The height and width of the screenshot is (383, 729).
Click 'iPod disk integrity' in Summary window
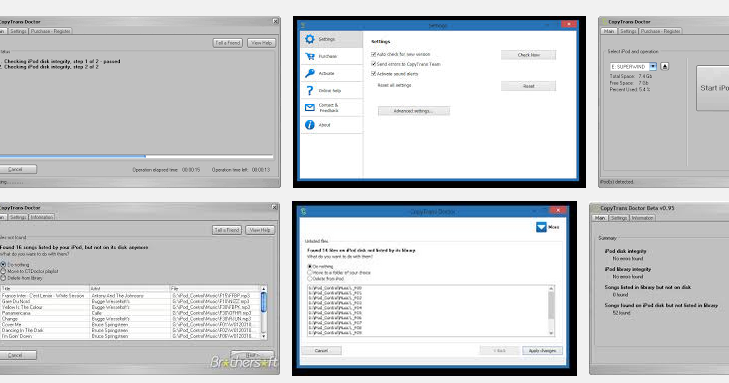pos(625,251)
